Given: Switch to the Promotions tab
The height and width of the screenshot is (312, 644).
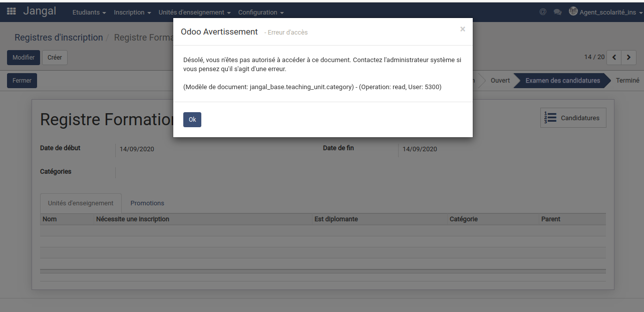Looking at the screenshot, I should (147, 203).
